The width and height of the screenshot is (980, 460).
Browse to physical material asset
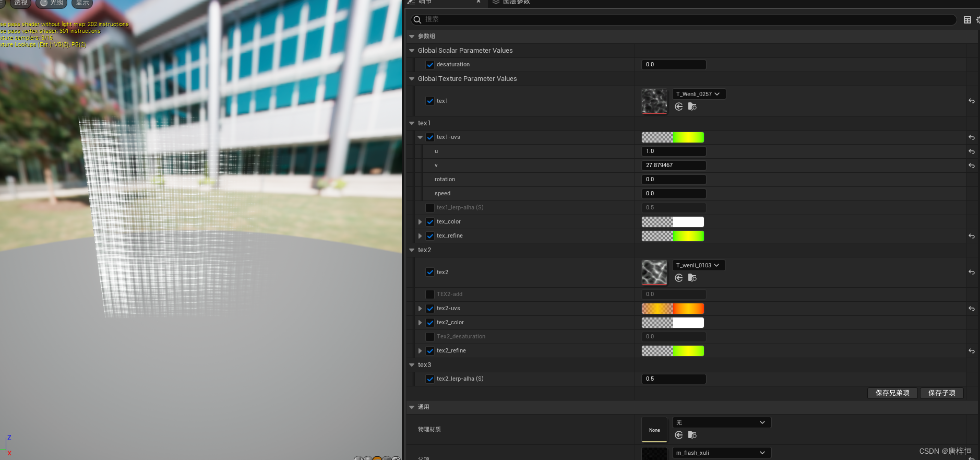(x=692, y=435)
